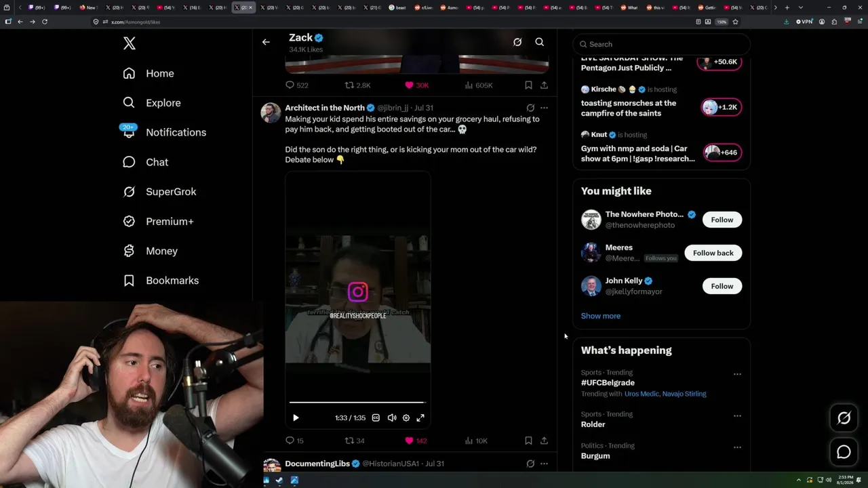Open more options for the Burgum trend
Image resolution: width=868 pixels, height=488 pixels.
737,447
